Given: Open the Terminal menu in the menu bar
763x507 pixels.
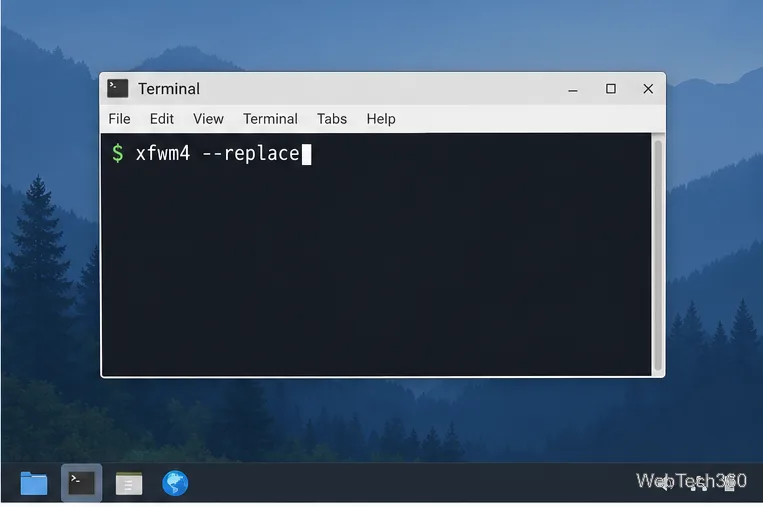Looking at the screenshot, I should pos(270,119).
